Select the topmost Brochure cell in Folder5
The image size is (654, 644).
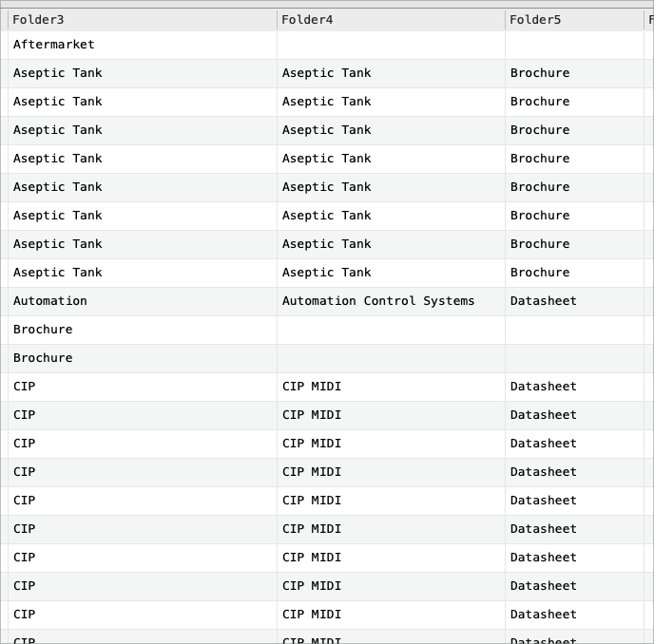tap(540, 73)
